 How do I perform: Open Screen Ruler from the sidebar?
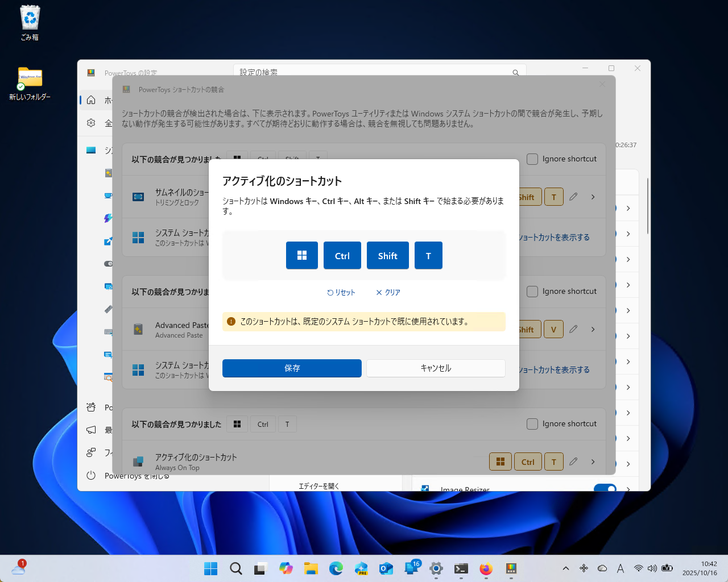[x=108, y=309]
